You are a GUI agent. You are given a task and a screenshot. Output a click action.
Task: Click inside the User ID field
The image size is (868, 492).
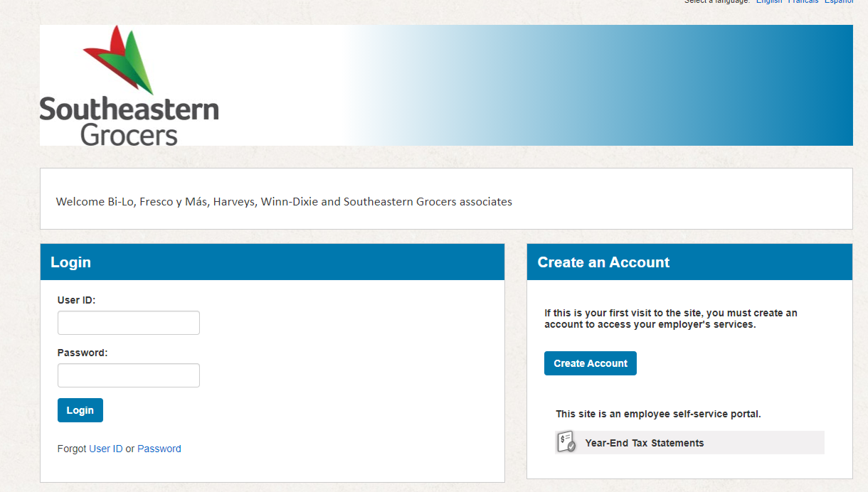[x=128, y=322]
